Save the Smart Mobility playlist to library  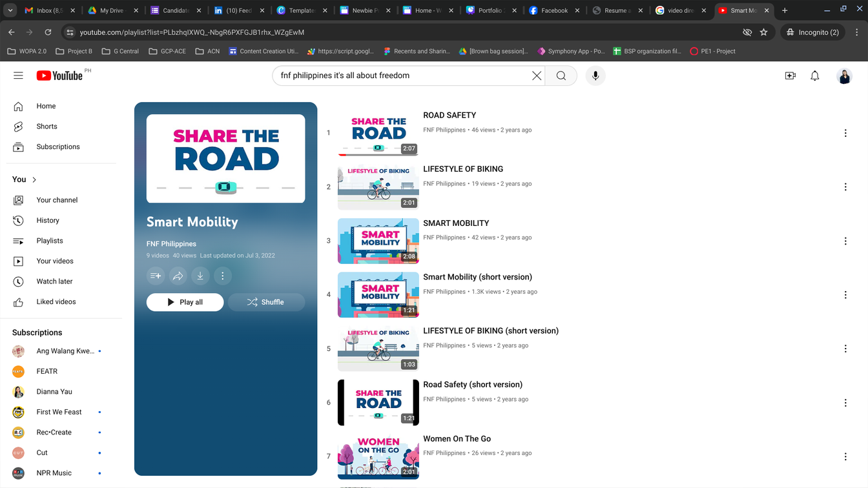pos(156,276)
